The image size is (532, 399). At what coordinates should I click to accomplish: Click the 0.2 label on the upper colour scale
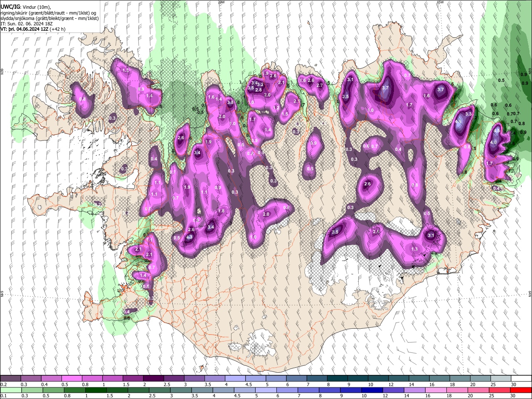point(4,384)
